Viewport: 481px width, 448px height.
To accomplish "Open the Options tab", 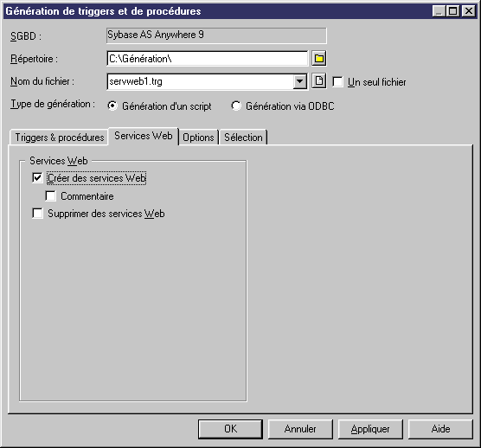I will pyautogui.click(x=198, y=138).
